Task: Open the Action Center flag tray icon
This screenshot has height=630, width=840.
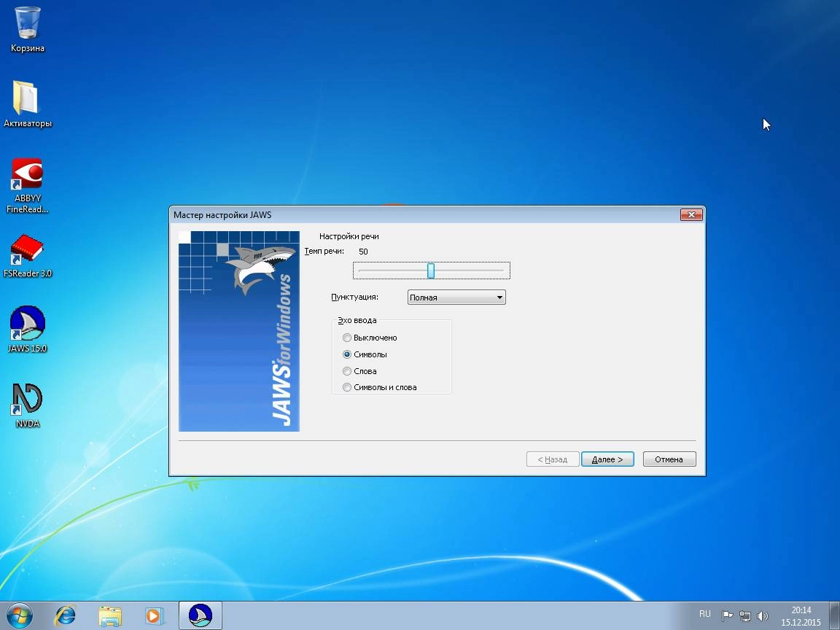Action: (x=727, y=615)
